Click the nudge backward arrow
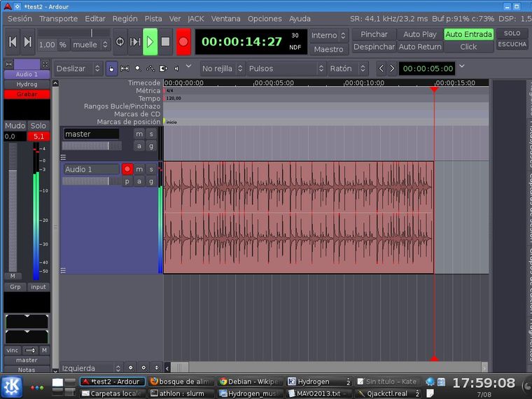This screenshot has width=532, height=399. point(381,69)
